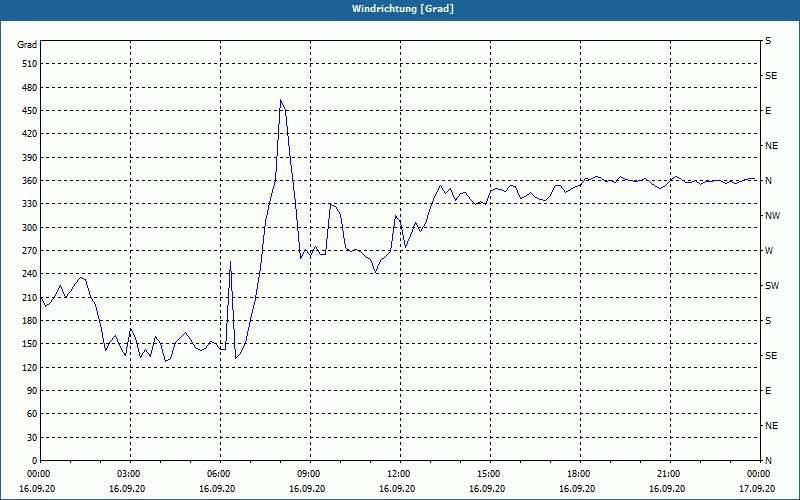Click the 15:00 time label
This screenshot has width=800, height=500.
tap(490, 474)
